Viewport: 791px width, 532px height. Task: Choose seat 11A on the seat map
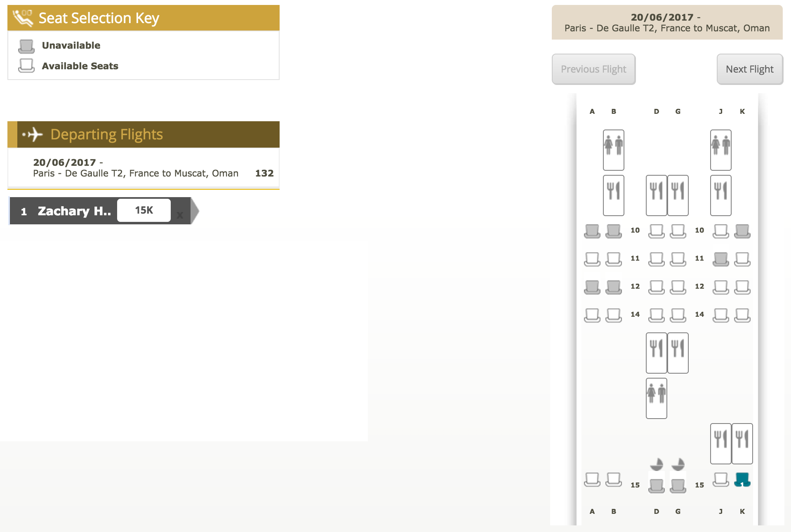592,259
